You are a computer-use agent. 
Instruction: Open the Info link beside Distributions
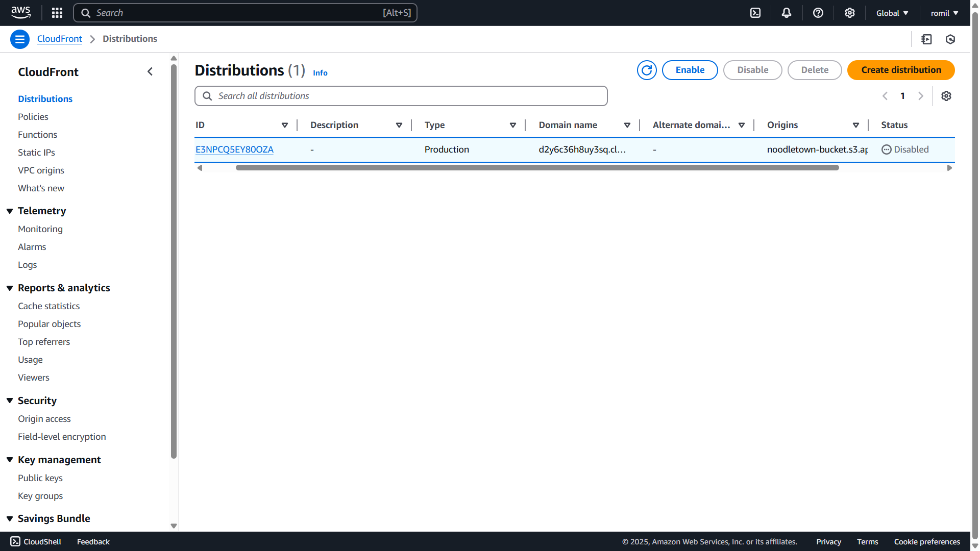[320, 72]
